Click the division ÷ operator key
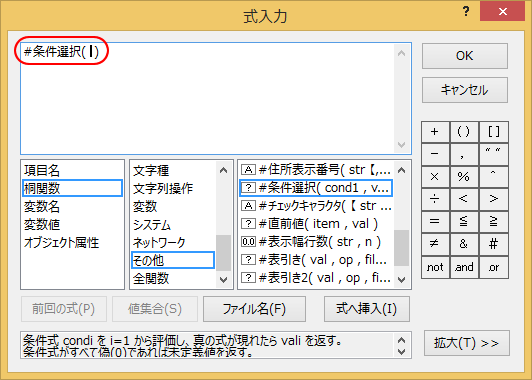The width and height of the screenshot is (532, 380). [x=435, y=199]
